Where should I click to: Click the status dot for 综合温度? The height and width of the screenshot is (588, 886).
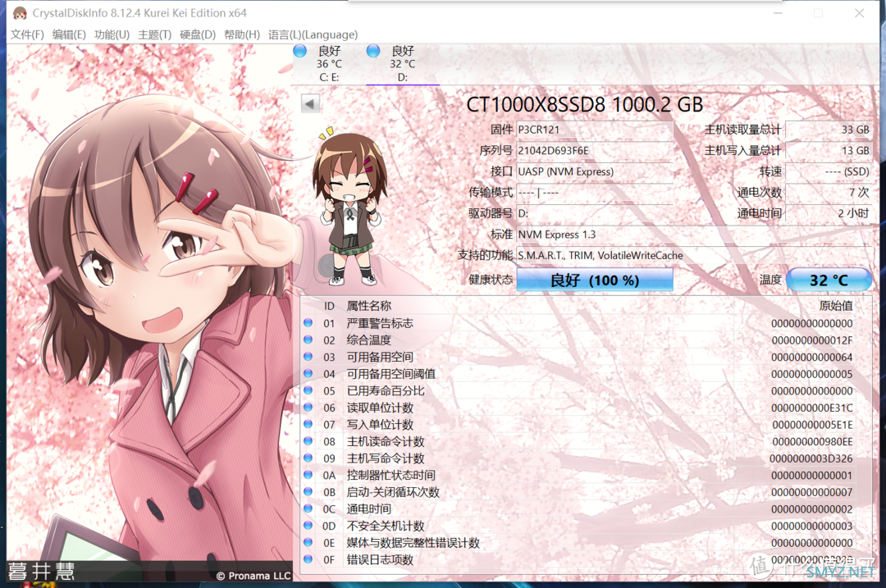pyautogui.click(x=308, y=340)
